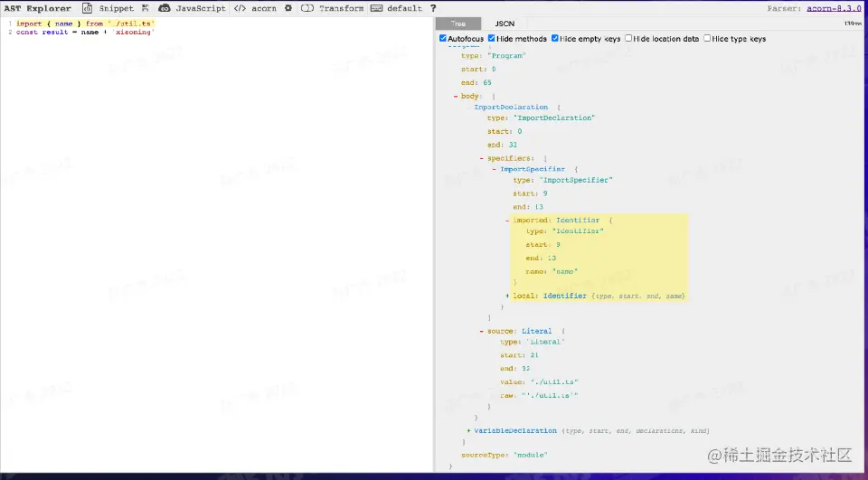Screen dimensions: 868x480
Task: Open the Snippet menu icon
Action: (x=87, y=8)
